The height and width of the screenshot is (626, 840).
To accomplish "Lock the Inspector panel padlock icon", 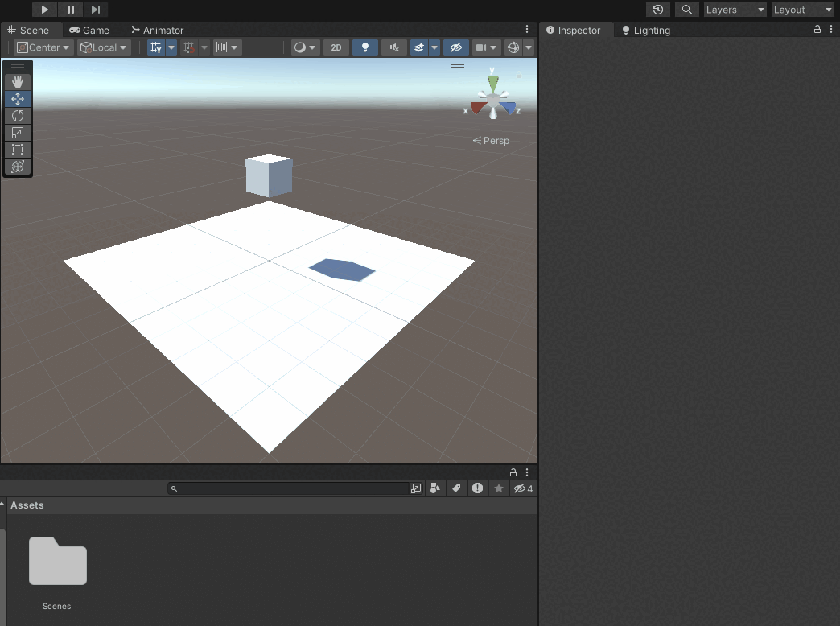I will [x=817, y=30].
